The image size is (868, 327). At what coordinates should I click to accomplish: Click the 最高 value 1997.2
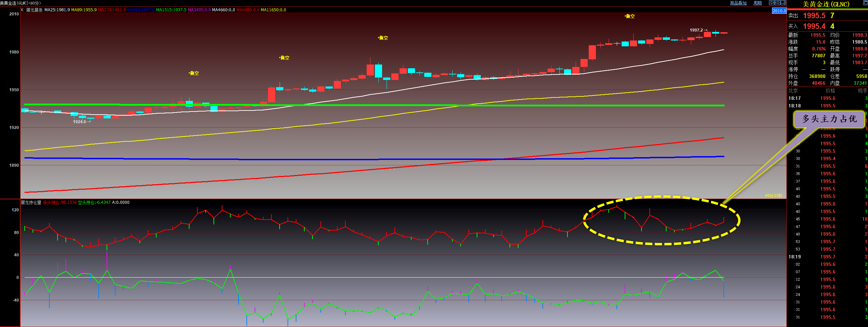click(x=859, y=56)
